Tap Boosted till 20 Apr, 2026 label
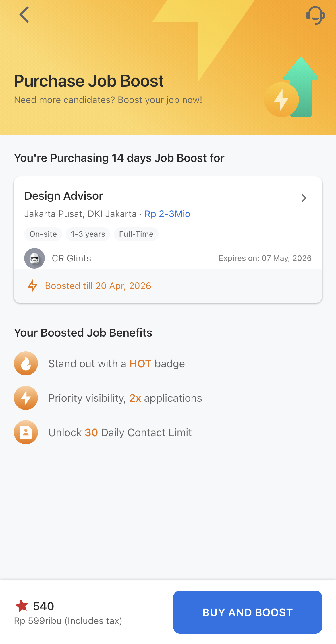The width and height of the screenshot is (336, 644). (x=98, y=286)
